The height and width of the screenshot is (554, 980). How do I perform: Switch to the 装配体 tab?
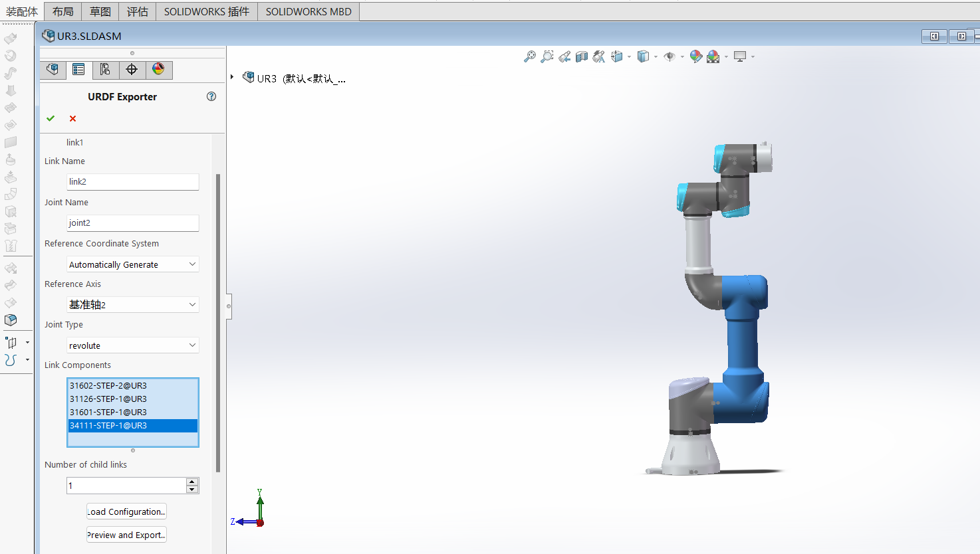[x=22, y=11]
